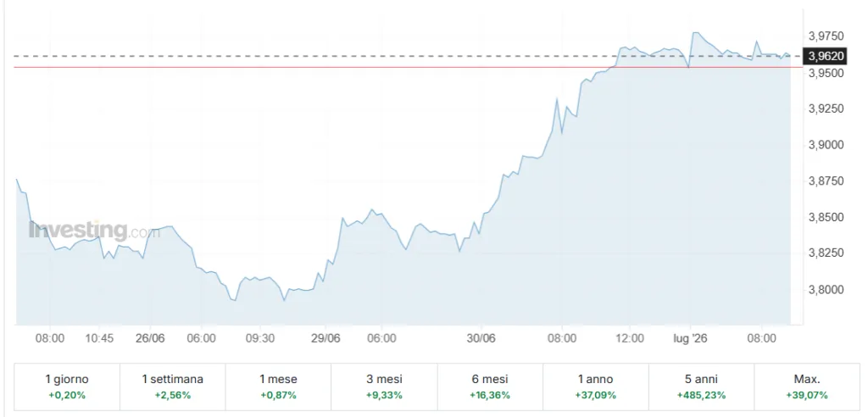Select the 5 anni period tab
Viewport: 868px width, 417px height.
pos(701,386)
